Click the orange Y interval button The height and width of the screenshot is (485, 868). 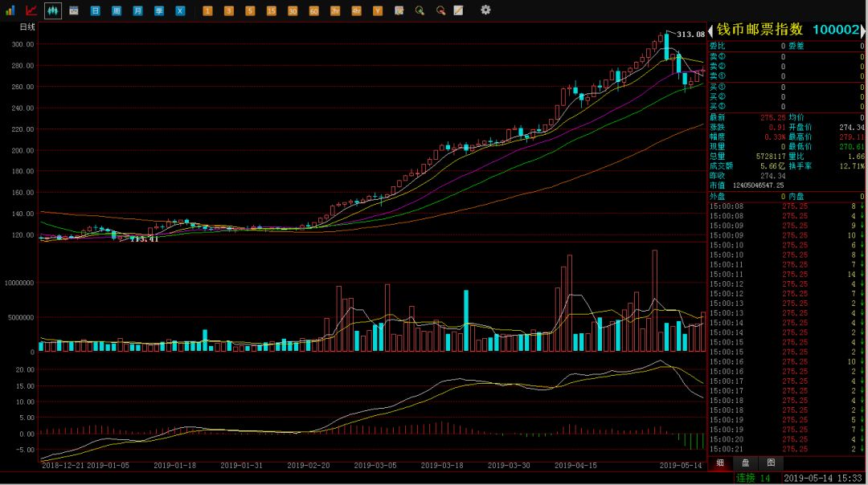click(378, 10)
